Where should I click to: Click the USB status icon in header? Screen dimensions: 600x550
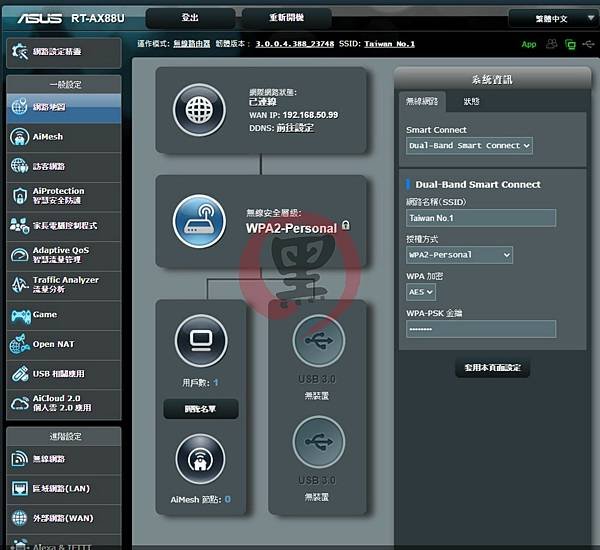[x=588, y=44]
